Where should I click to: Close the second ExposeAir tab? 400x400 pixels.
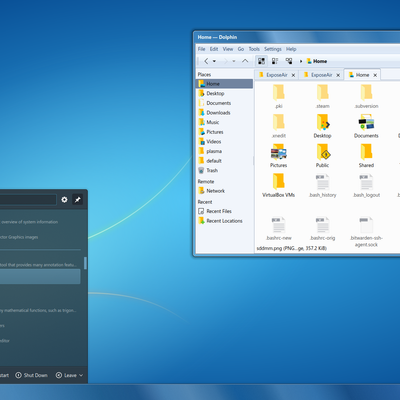(338, 75)
